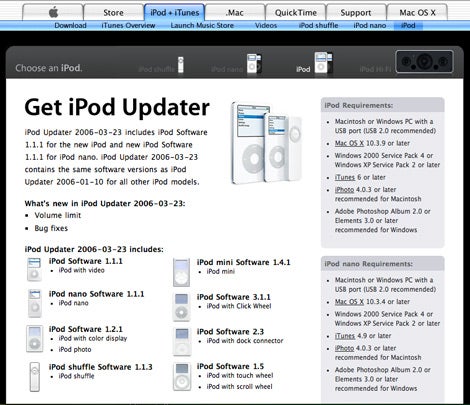This screenshot has width=470, height=405.
Task: Select the iPod Hi-Fi speaker icon
Action: coord(424,61)
